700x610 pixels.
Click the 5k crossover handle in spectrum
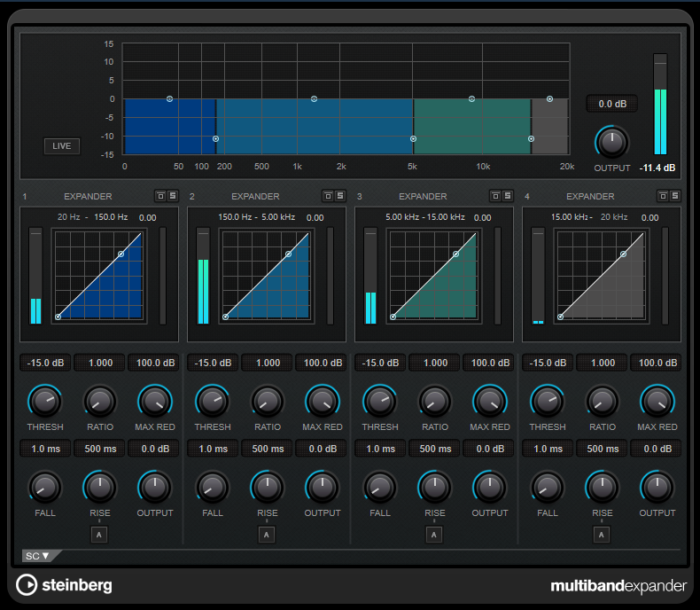[x=413, y=139]
